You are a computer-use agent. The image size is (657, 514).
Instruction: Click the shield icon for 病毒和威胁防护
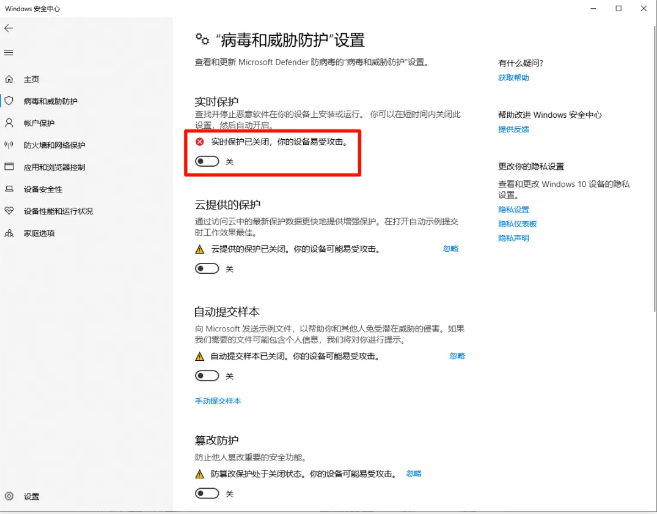pos(9,101)
